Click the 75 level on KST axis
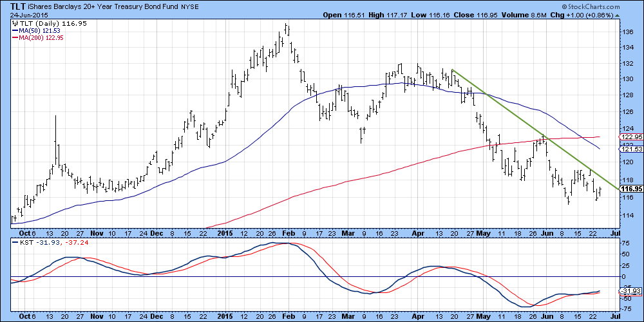 coord(625,243)
